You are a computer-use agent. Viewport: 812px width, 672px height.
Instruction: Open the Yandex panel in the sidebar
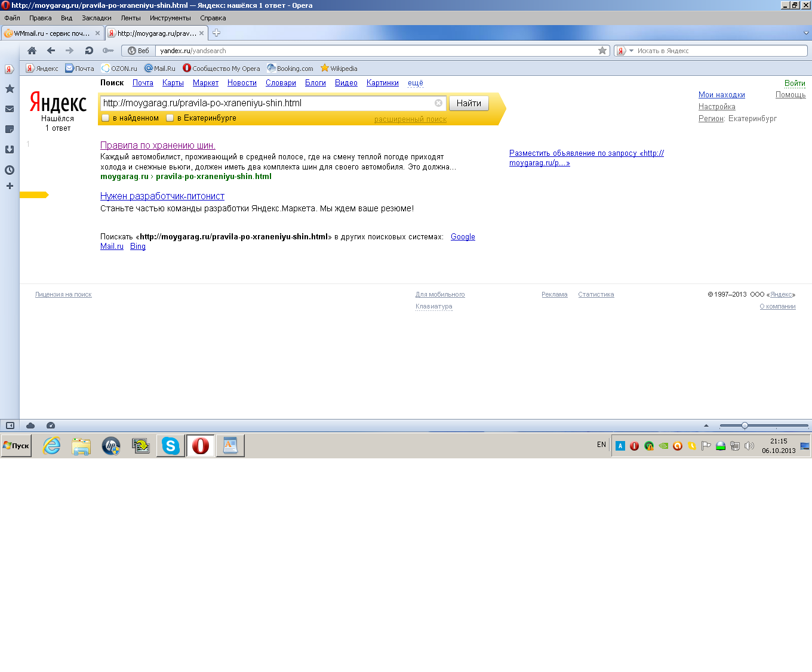(x=10, y=69)
